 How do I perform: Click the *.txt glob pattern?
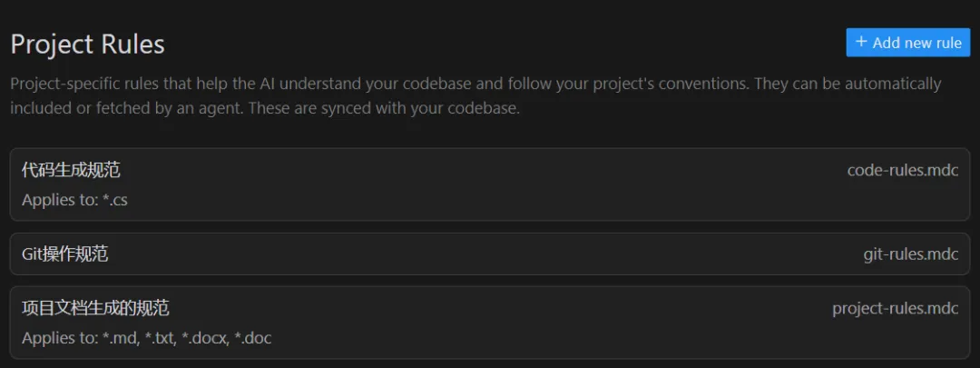click(160, 338)
